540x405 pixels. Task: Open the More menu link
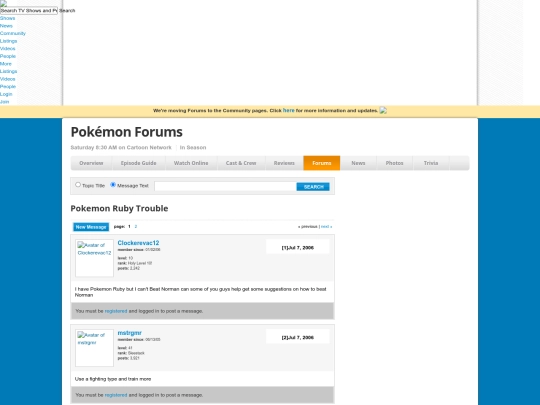coord(6,64)
